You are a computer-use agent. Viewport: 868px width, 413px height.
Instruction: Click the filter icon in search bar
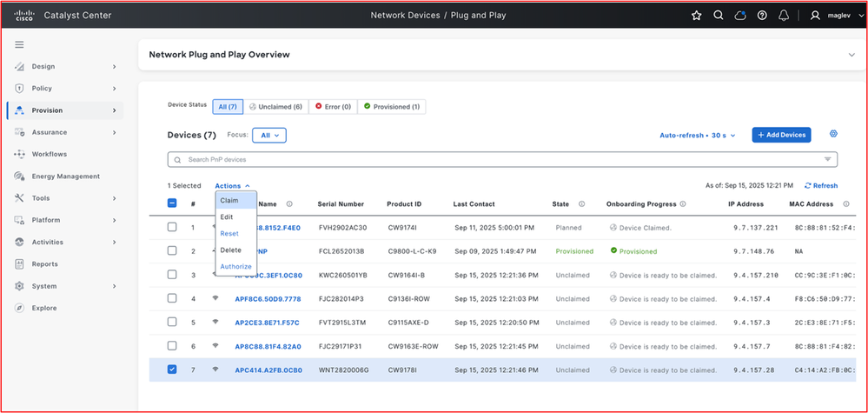[828, 159]
